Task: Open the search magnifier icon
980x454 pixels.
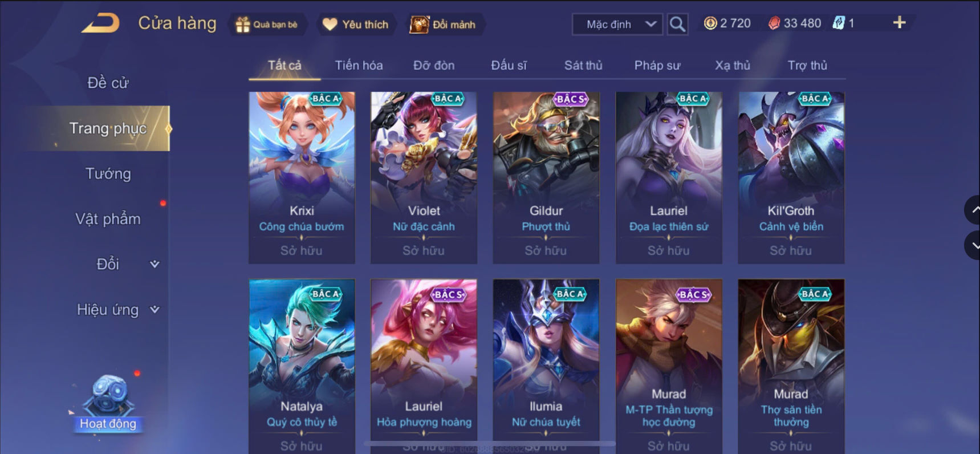Action: [677, 24]
